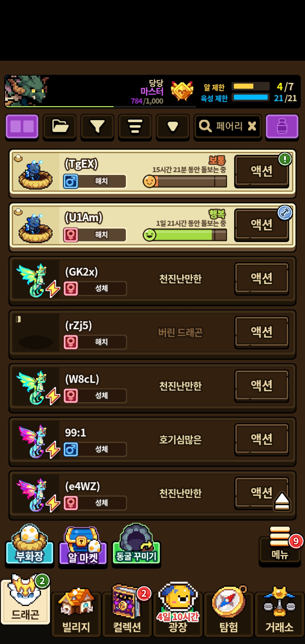Clear the 페어리 search term
305x644 pixels.
pyautogui.click(x=252, y=126)
